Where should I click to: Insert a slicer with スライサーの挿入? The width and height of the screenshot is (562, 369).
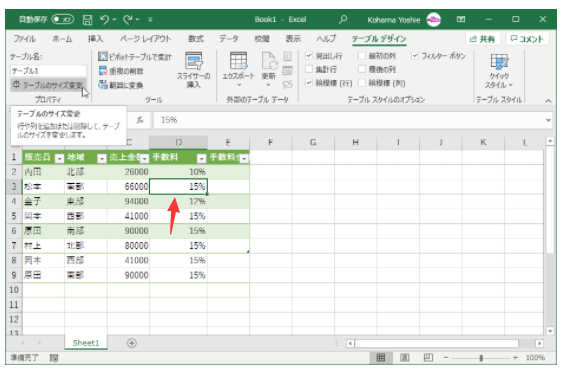(x=194, y=70)
